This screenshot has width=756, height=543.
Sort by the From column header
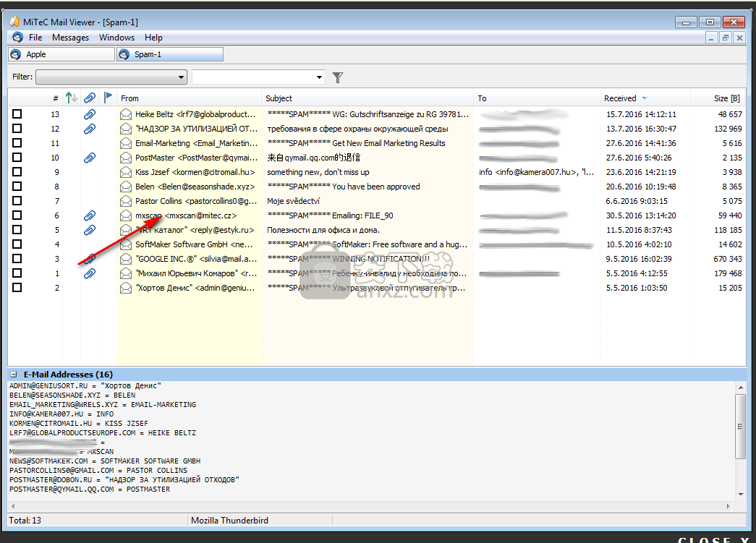pyautogui.click(x=189, y=98)
